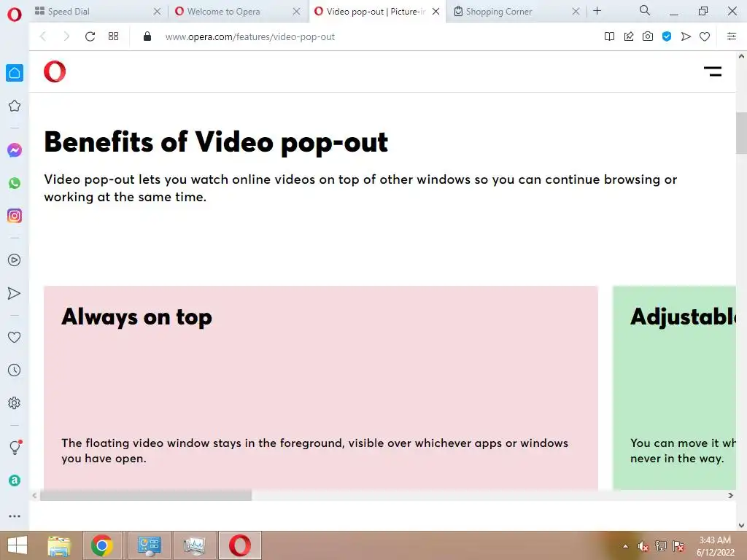Open Facebook Messenger in sidebar
This screenshot has height=560, width=747.
(x=15, y=150)
